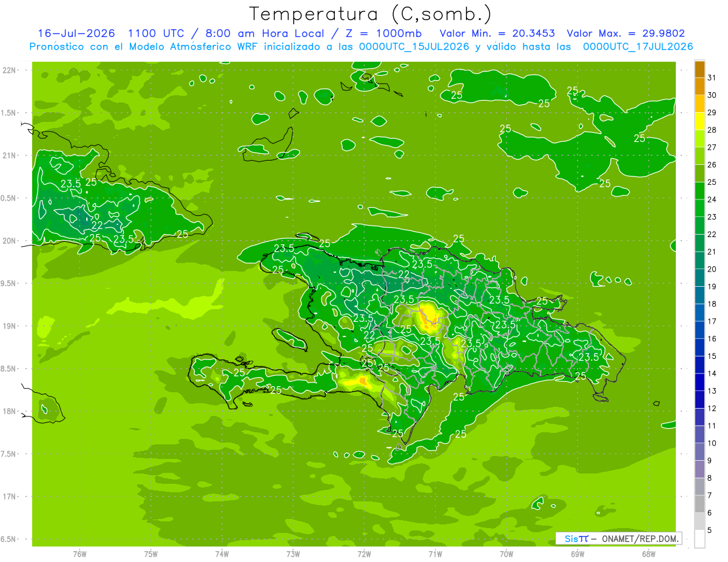Click the legend scale label "20"

click(x=712, y=269)
